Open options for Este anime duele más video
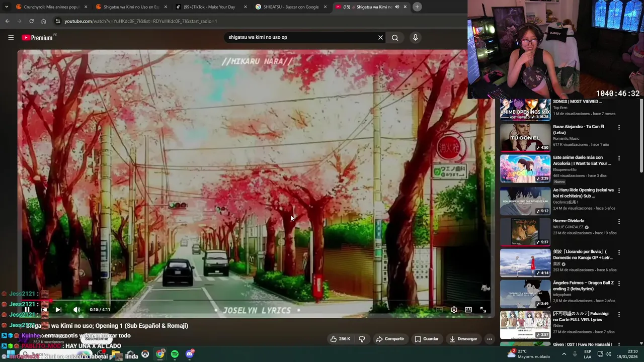The width and height of the screenshot is (644, 362). (619, 158)
